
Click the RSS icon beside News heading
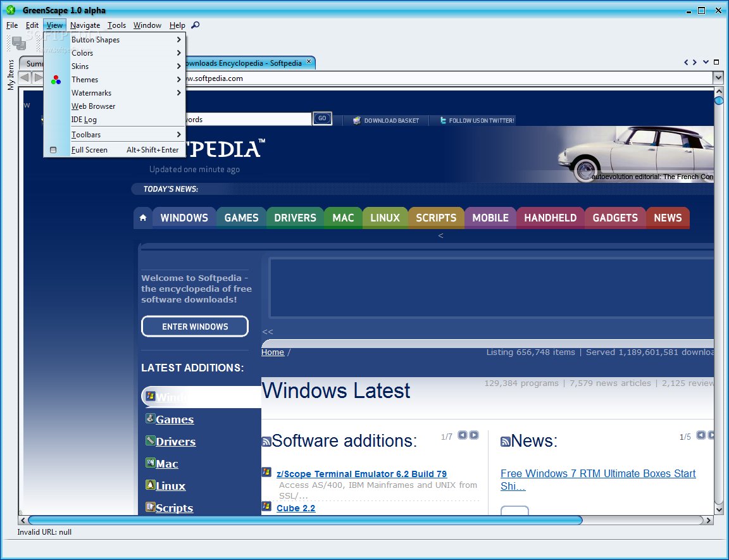coord(506,442)
